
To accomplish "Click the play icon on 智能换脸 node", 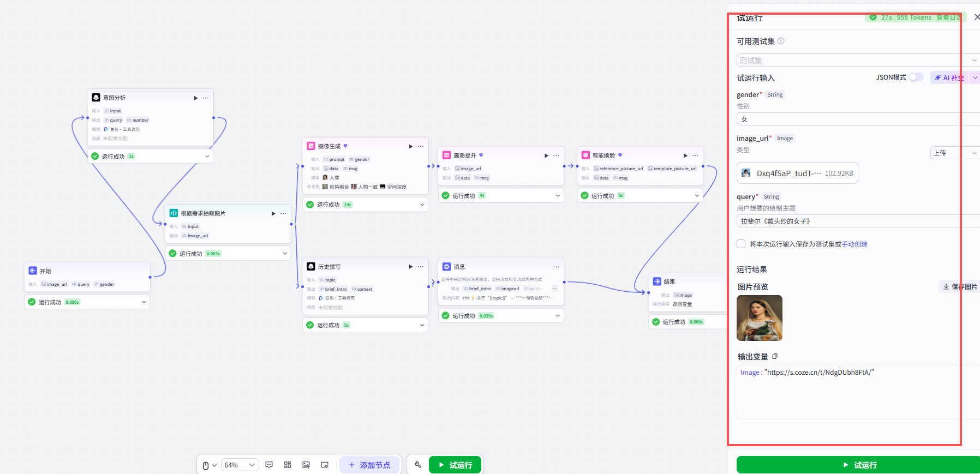I will tap(686, 155).
